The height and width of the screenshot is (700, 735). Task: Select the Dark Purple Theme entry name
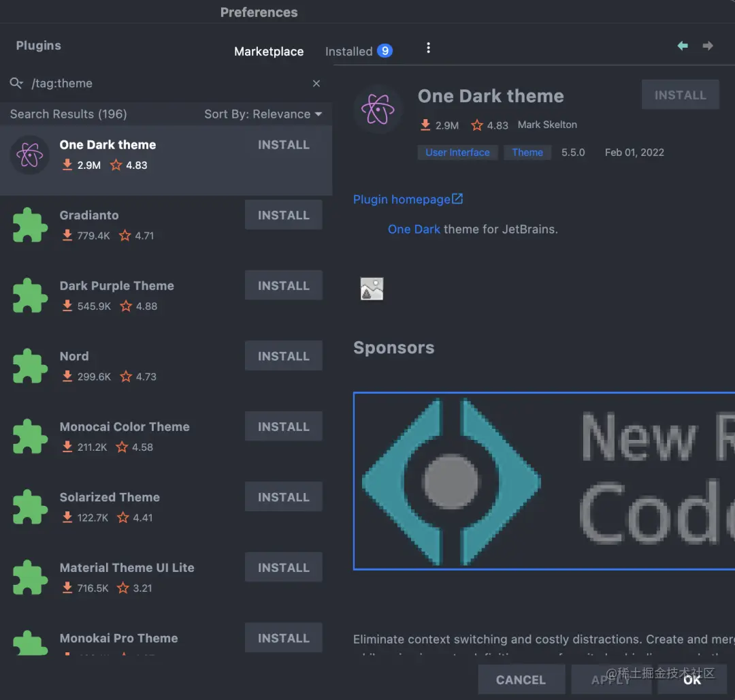tap(117, 285)
